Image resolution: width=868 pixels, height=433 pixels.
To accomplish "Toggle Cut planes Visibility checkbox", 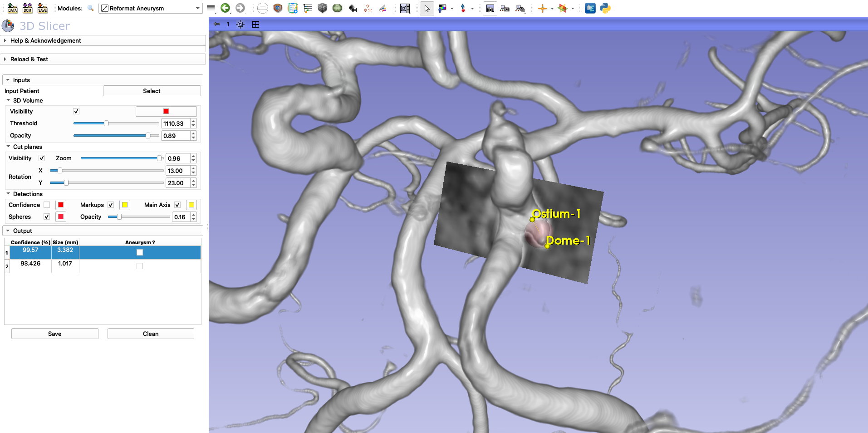I will click(42, 158).
